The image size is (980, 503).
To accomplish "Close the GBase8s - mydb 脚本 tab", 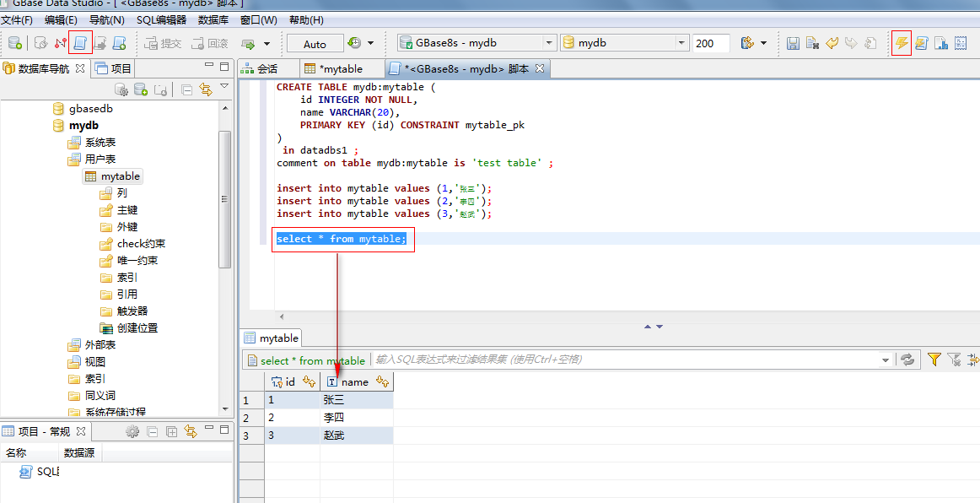I will tap(540, 68).
